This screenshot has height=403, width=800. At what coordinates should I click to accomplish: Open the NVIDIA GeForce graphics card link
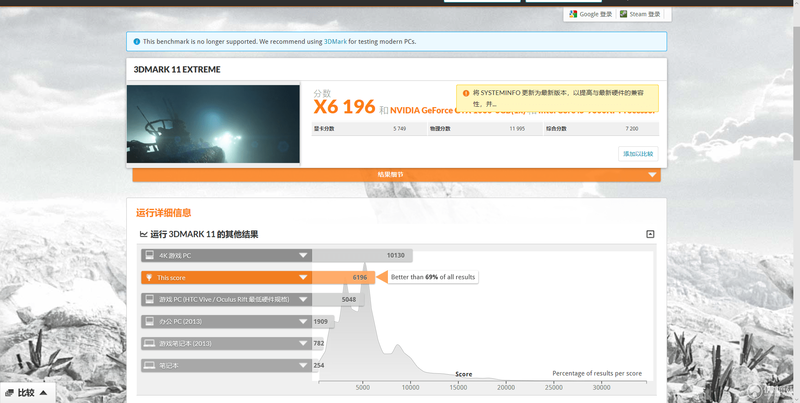pyautogui.click(x=422, y=110)
